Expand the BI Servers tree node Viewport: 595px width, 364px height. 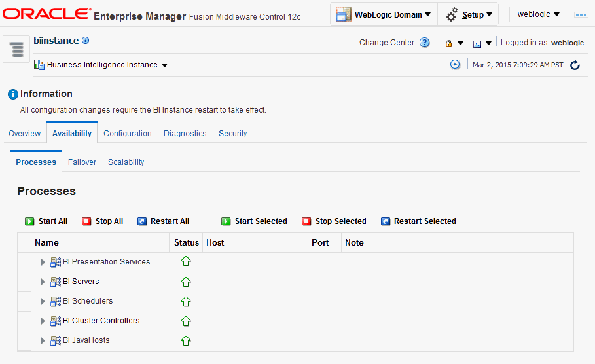pos(43,282)
